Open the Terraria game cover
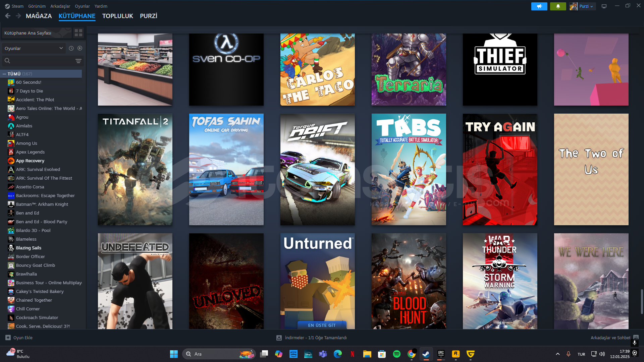The image size is (644, 362). click(x=409, y=69)
